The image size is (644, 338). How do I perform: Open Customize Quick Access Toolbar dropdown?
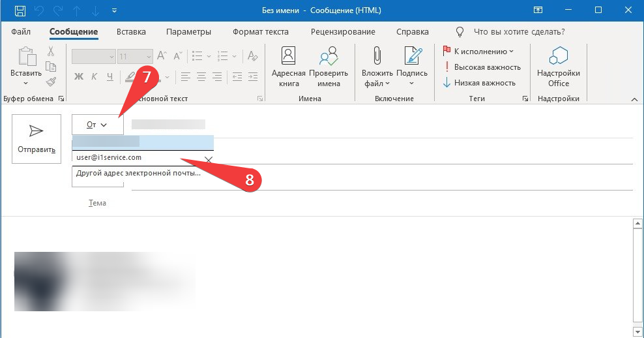114,10
